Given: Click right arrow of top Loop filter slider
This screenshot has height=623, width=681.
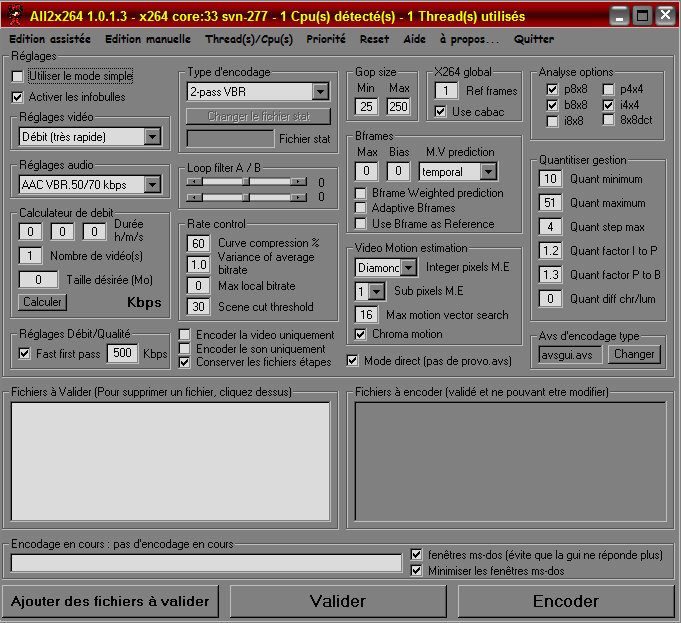Looking at the screenshot, I should tap(299, 182).
